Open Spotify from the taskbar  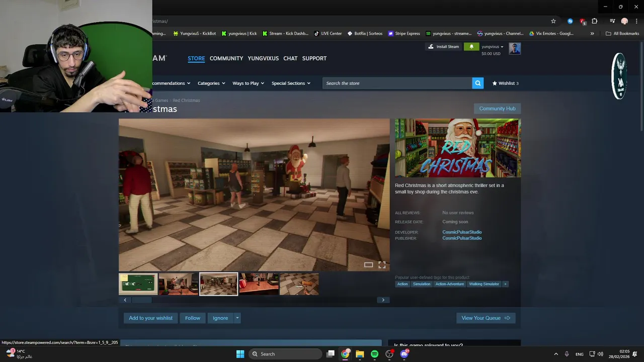(374, 354)
